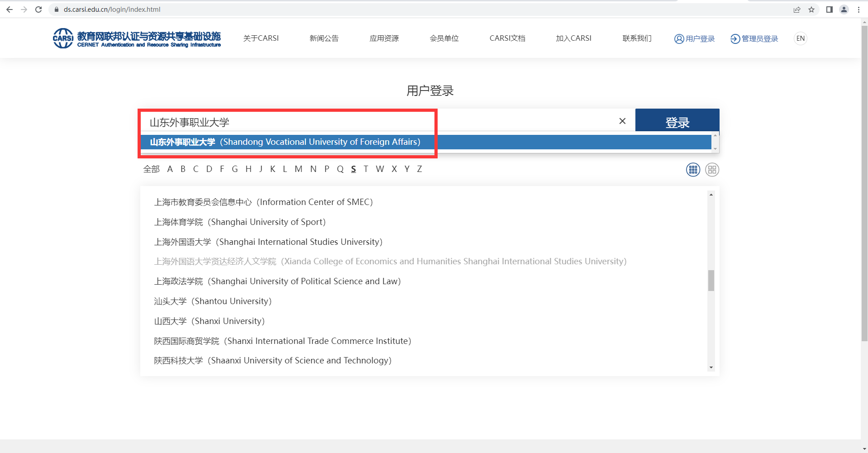Filter institutions by letter C
868x453 pixels.
[x=196, y=169]
